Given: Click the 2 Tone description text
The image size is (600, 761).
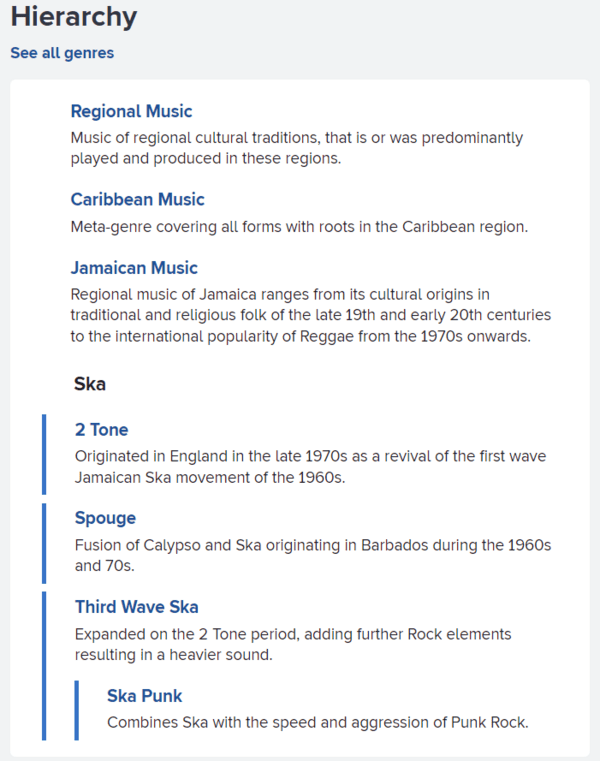Looking at the screenshot, I should coord(310,466).
